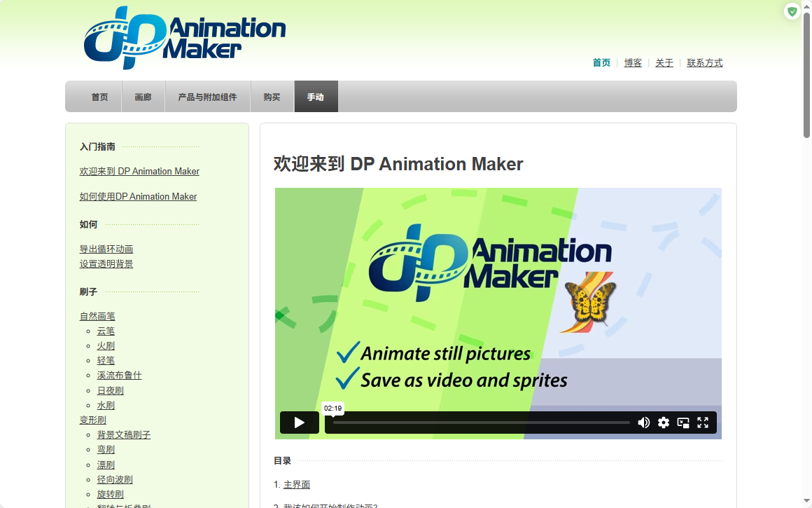
Task: Enable picture-in-picture mode
Action: tap(683, 423)
